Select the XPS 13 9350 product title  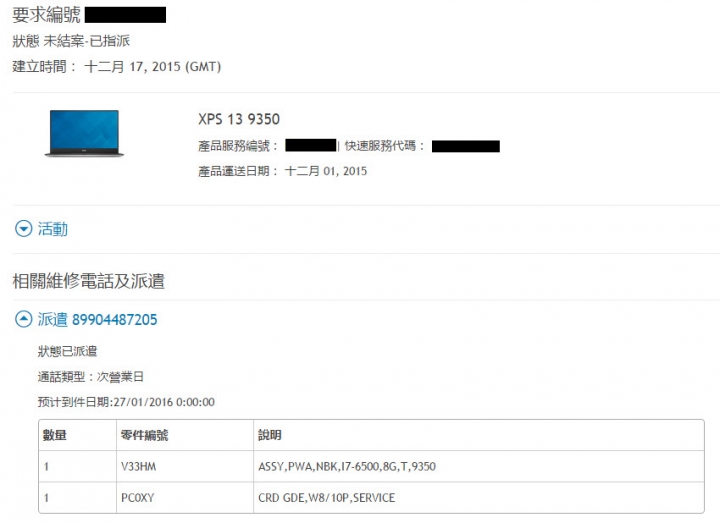point(239,119)
